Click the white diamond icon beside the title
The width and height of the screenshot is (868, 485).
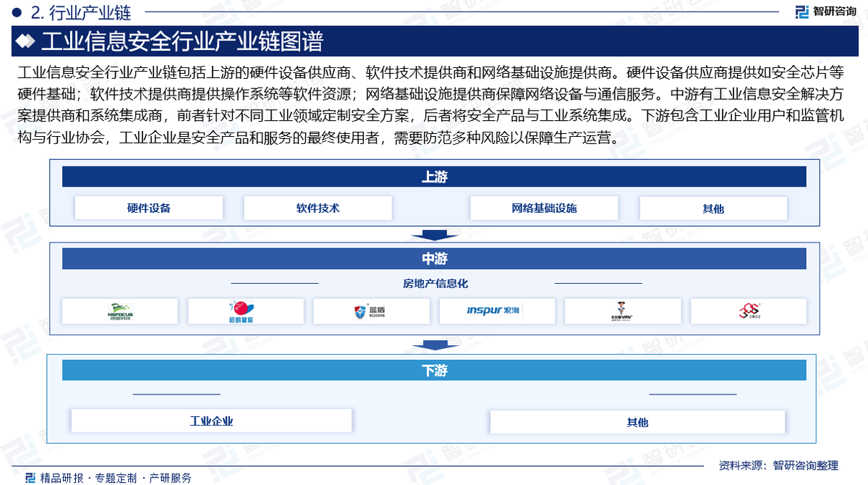coord(25,42)
